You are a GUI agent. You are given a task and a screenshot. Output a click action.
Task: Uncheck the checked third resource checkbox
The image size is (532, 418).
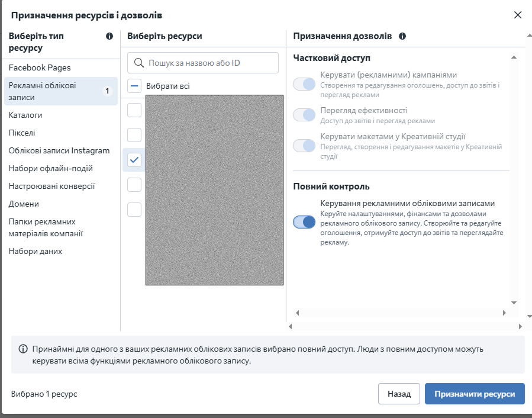coord(134,160)
